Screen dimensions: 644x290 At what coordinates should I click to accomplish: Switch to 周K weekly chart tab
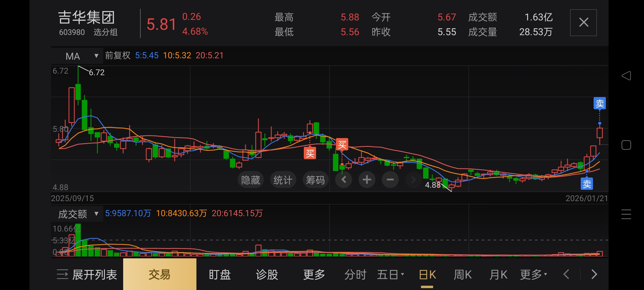(462, 275)
